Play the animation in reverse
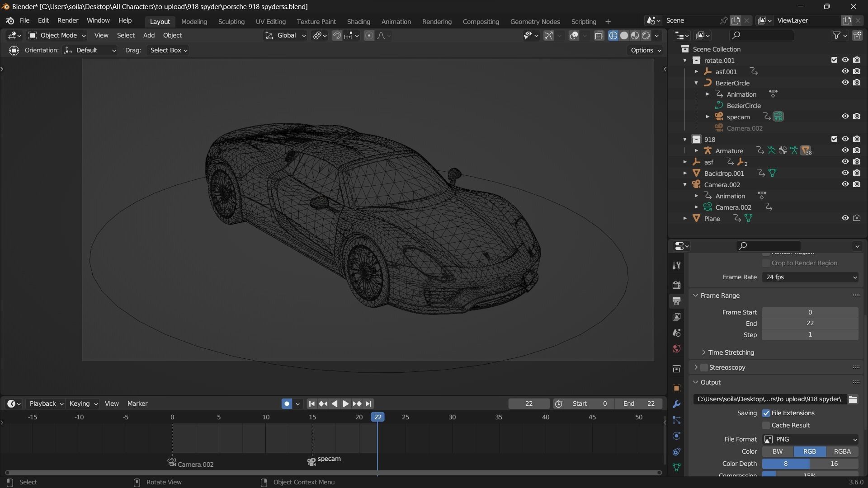868x488 pixels. point(335,404)
